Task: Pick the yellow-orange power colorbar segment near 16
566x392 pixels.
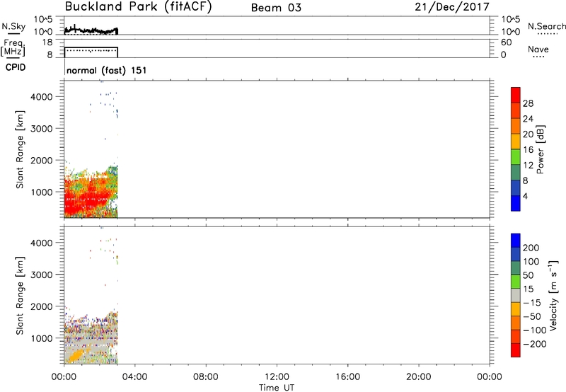Action: [x=516, y=142]
